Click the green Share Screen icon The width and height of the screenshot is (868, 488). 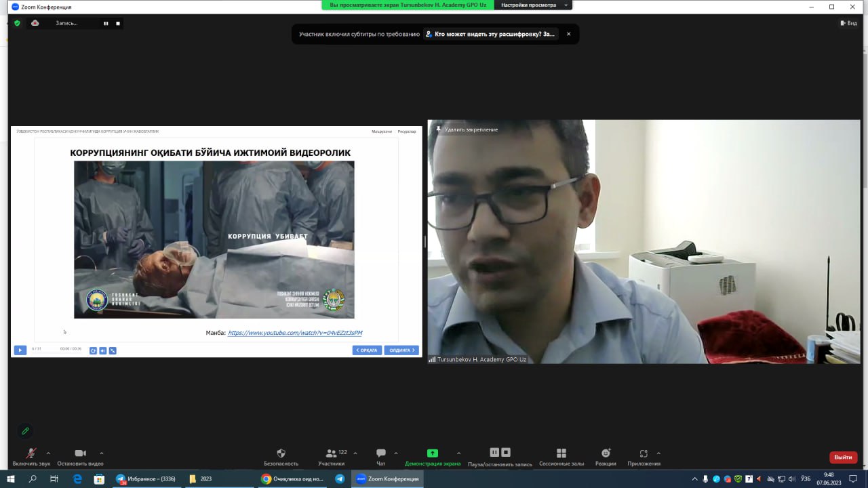coord(432,453)
